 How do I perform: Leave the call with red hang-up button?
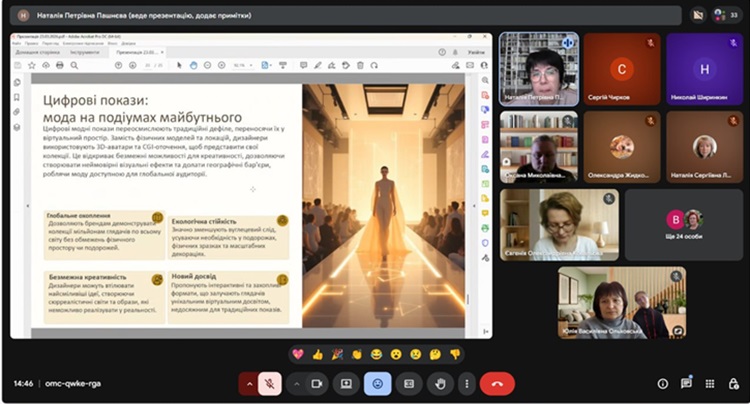pyautogui.click(x=497, y=383)
